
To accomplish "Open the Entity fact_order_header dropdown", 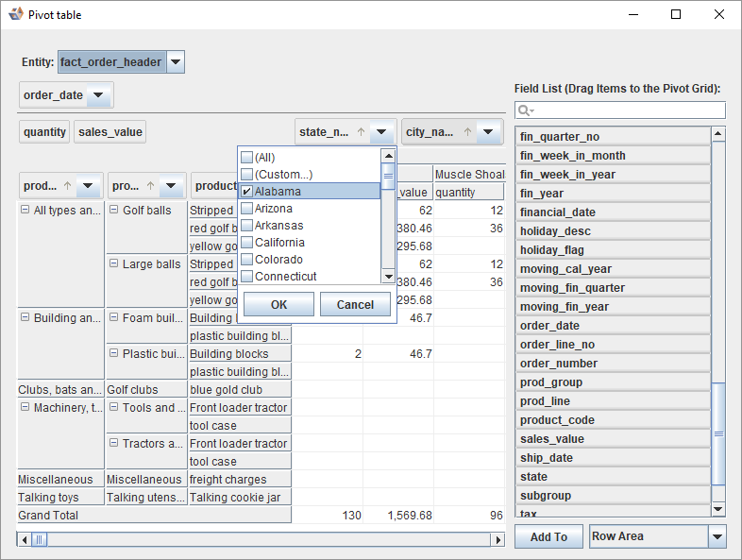I will (176, 62).
